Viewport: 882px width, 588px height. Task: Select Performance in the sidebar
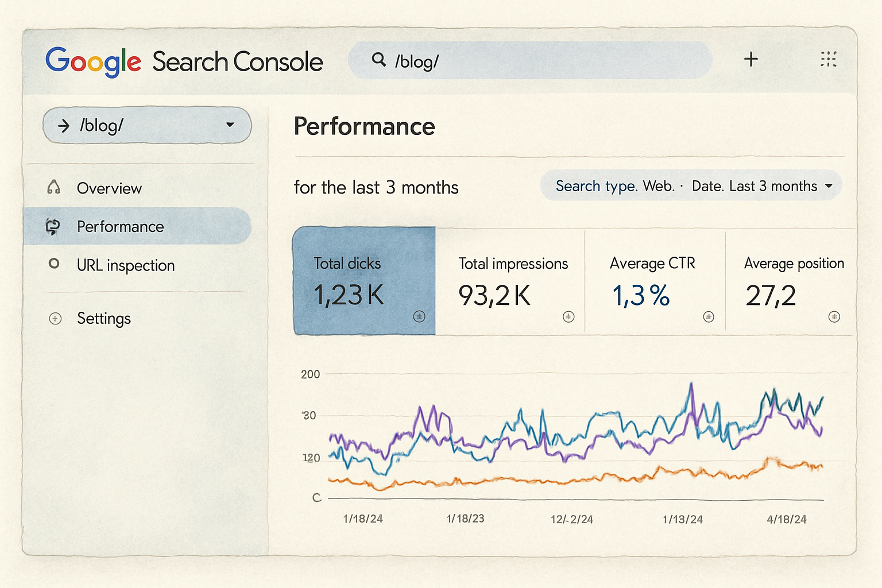click(x=138, y=226)
